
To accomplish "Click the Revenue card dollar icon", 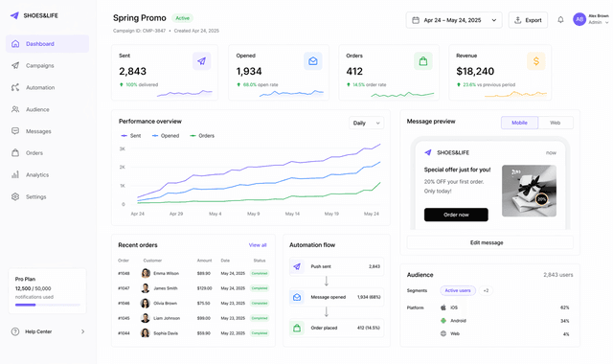I will coord(536,61).
